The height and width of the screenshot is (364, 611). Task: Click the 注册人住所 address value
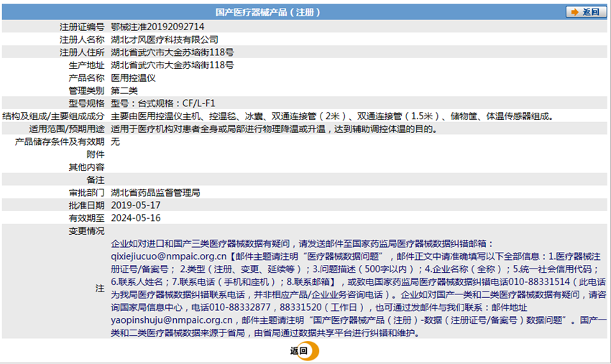tap(173, 52)
